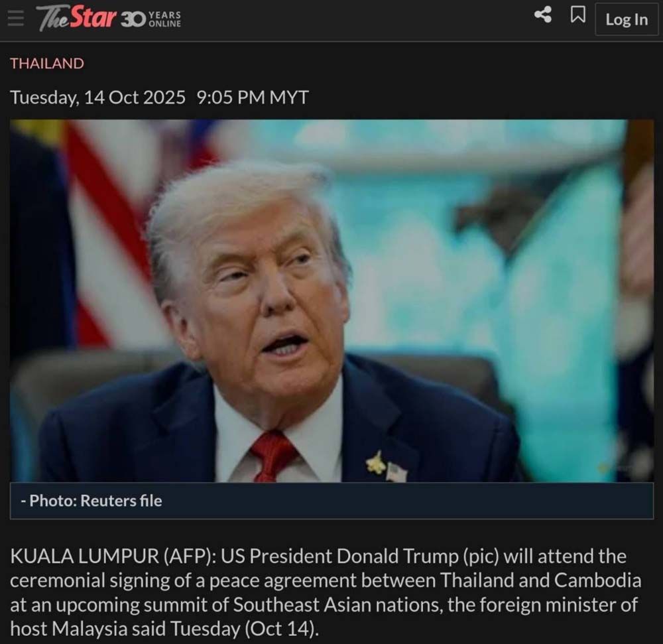Share this article via share icon
This screenshot has width=663, height=644.
click(x=543, y=15)
